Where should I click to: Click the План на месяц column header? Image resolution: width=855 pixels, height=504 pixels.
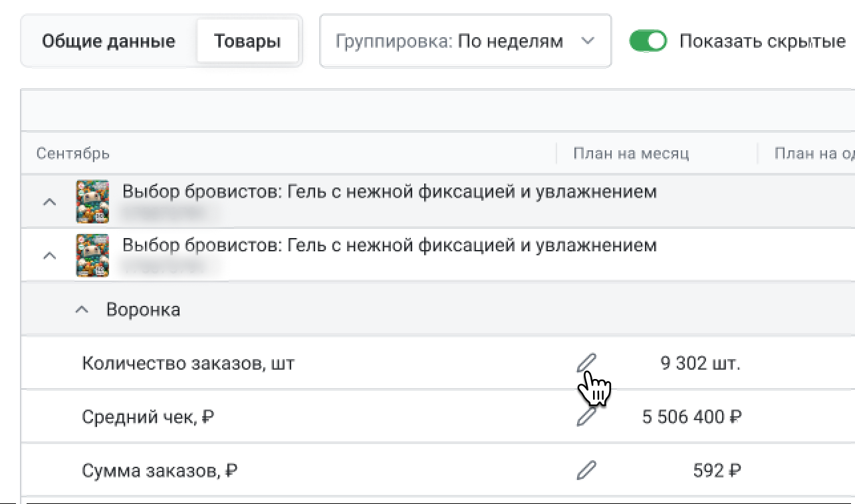click(x=631, y=154)
